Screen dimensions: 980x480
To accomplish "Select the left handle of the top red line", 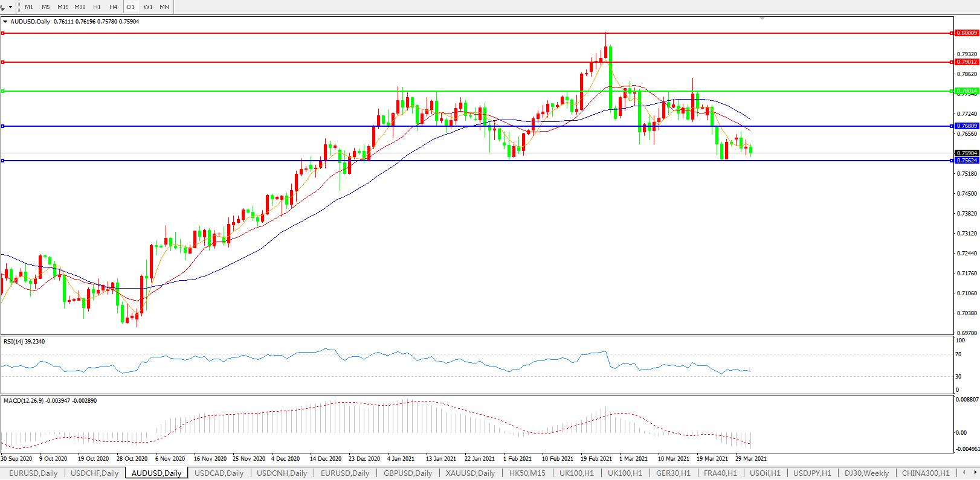I will pyautogui.click(x=3, y=33).
